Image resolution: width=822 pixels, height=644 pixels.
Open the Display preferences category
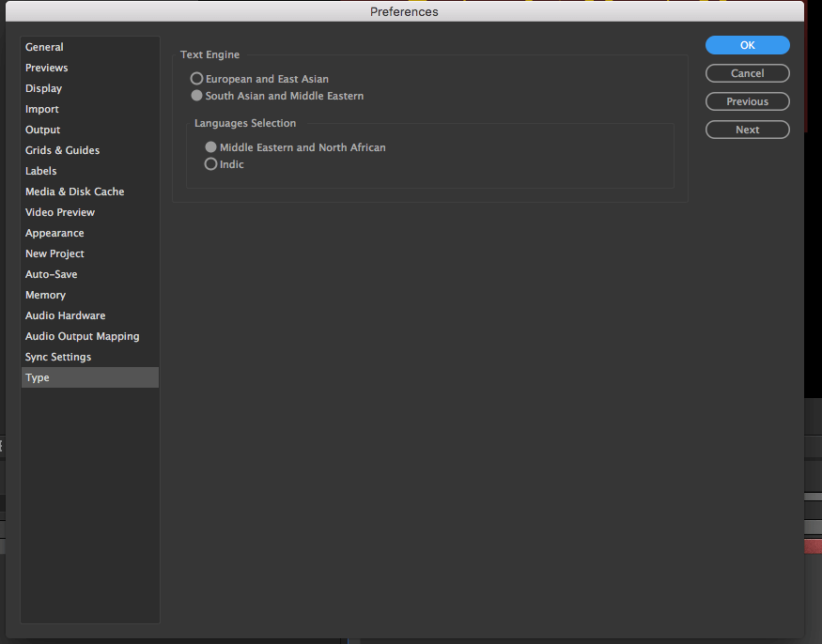90,88
